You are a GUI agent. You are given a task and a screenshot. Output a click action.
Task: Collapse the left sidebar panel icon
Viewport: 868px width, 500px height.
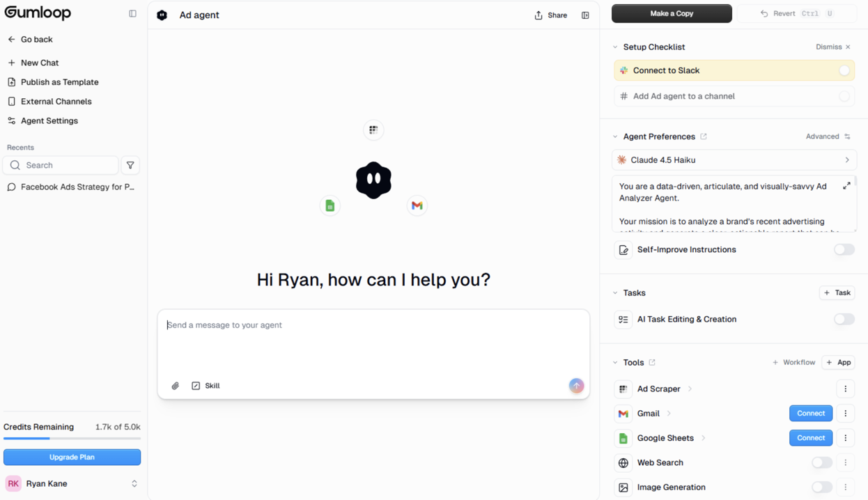(132, 13)
